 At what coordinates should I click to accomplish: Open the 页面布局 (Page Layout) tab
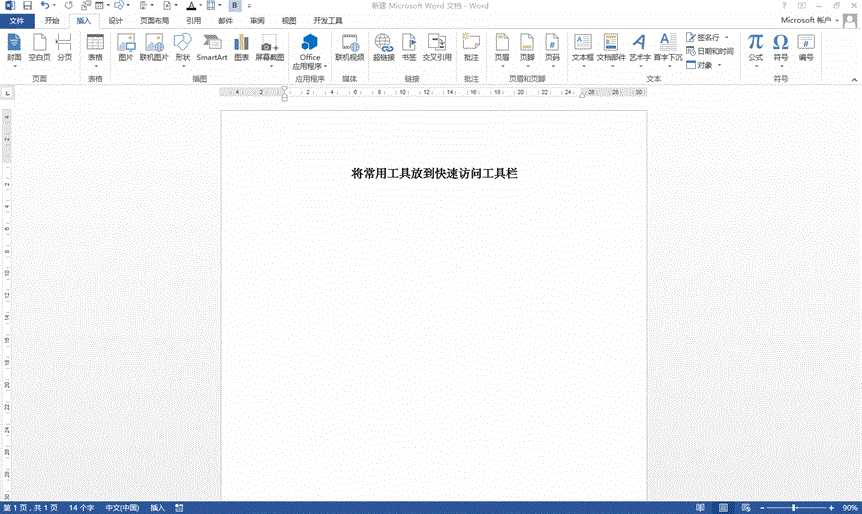click(x=154, y=20)
